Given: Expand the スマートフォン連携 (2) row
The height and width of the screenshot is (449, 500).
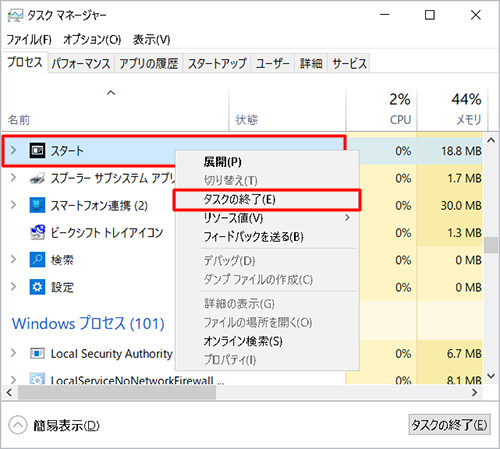Looking at the screenshot, I should 13,205.
